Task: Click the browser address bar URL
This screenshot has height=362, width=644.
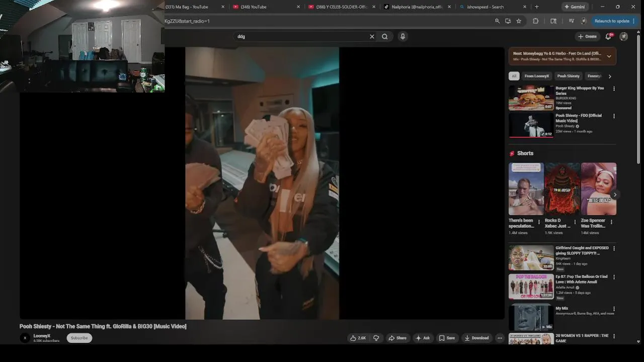Action: pos(187,21)
